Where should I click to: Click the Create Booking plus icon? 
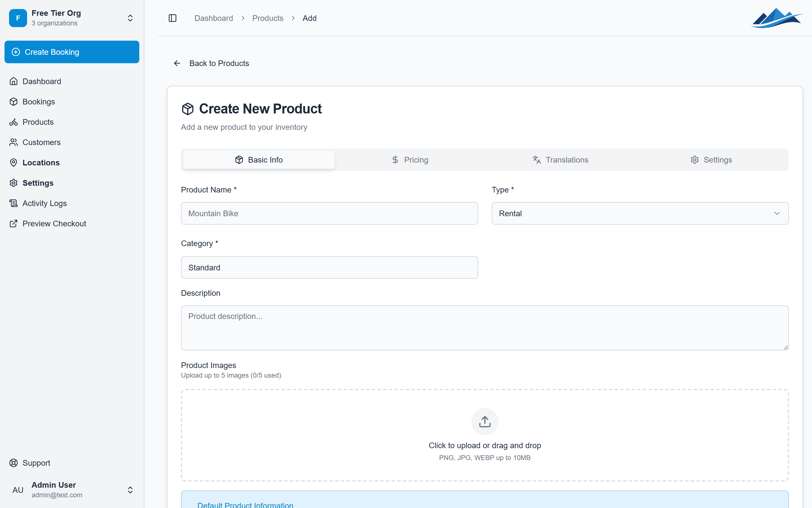coord(16,52)
